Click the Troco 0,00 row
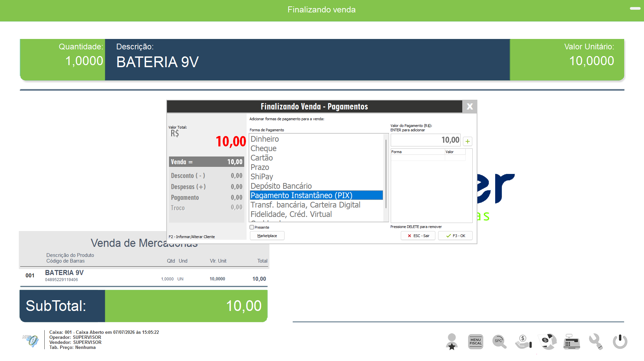644x361 pixels. [206, 208]
